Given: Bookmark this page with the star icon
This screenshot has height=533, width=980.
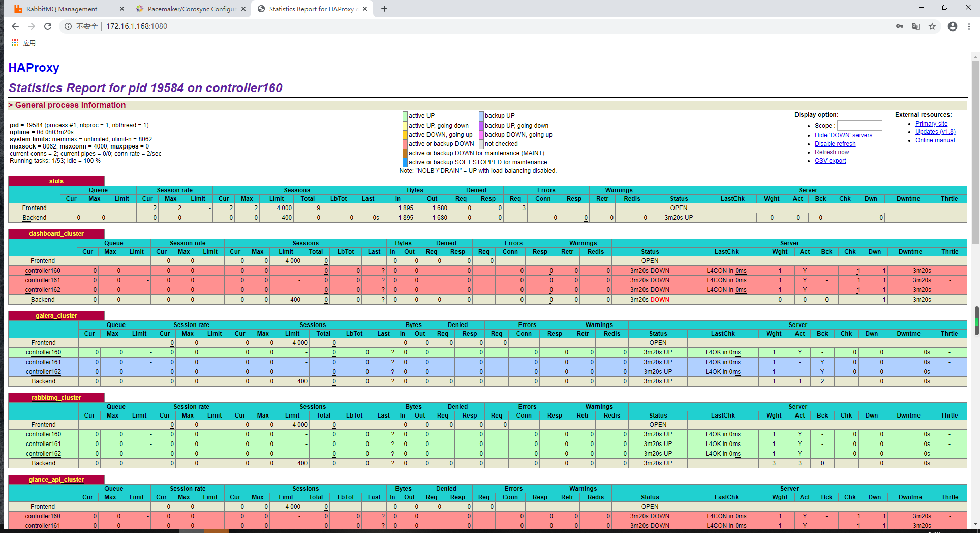Looking at the screenshot, I should [x=933, y=26].
